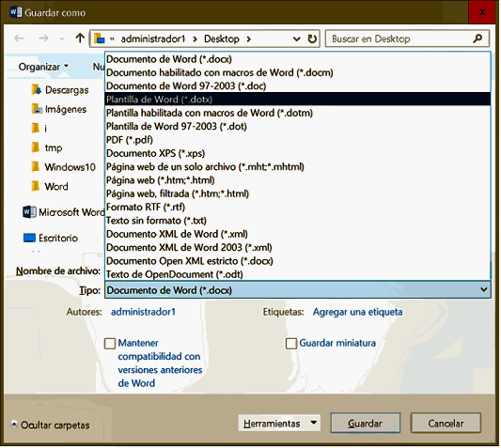Click the search magnifier icon

point(478,39)
